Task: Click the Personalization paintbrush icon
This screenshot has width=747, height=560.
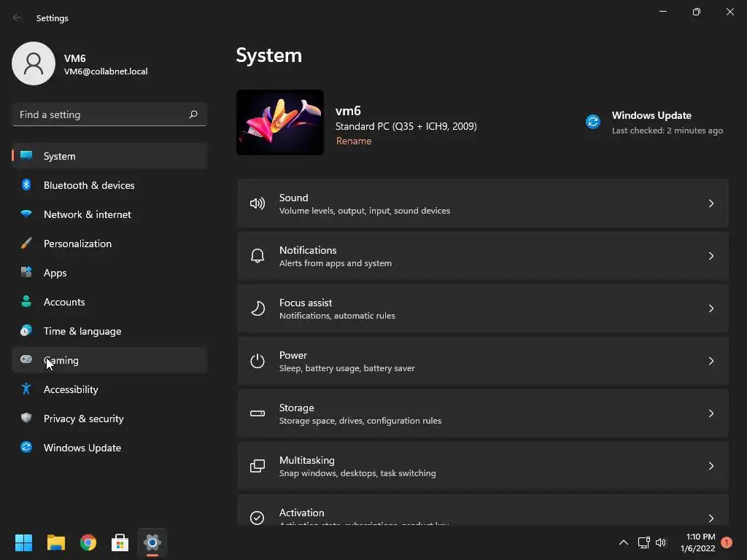Action: (26, 244)
